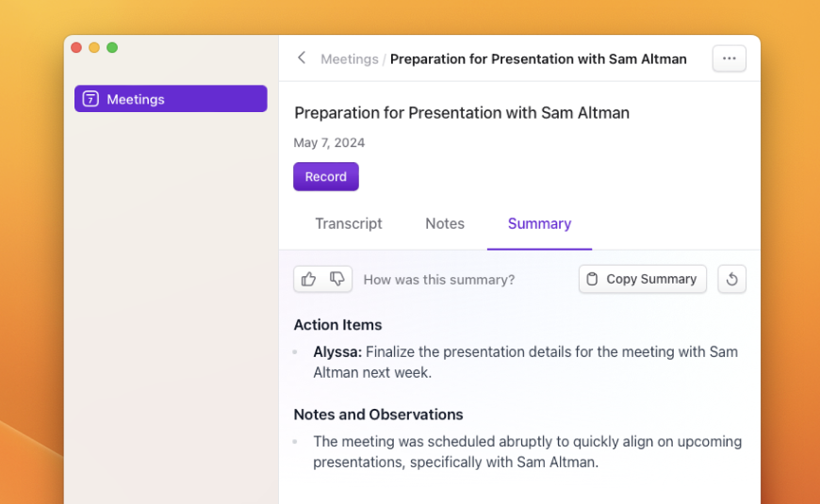Screen dimensions: 820x504
Task: Maximize the window with the green button
Action: pos(112,48)
